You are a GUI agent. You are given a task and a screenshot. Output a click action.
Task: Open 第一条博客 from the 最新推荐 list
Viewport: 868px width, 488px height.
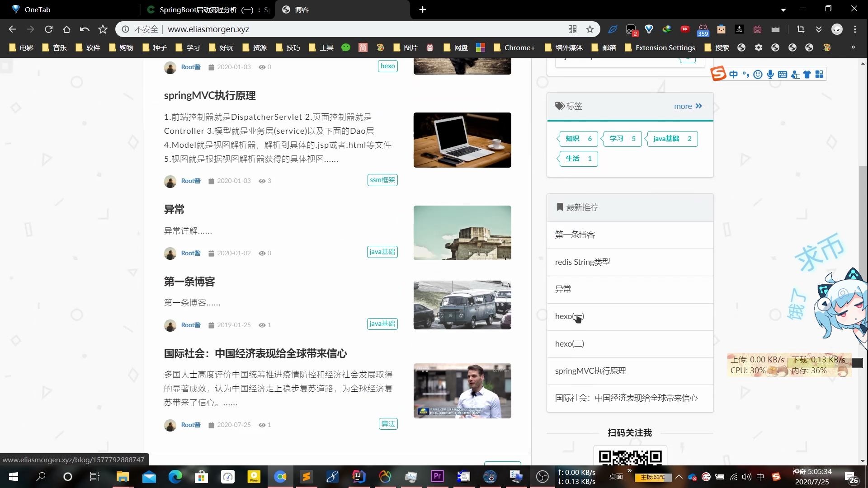pos(575,234)
